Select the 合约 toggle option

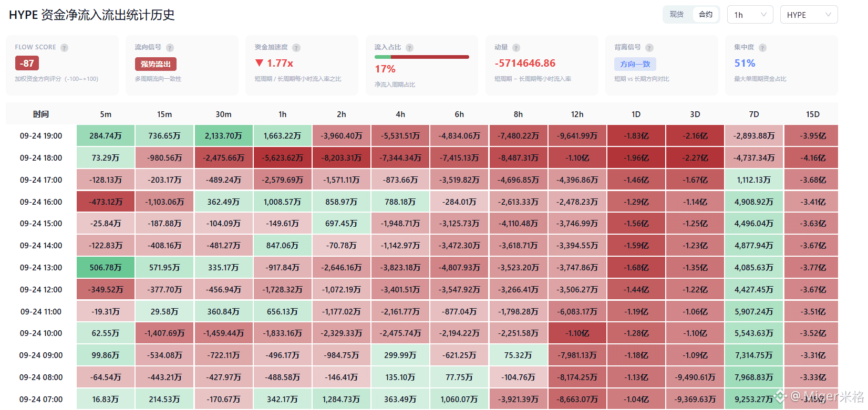tap(706, 15)
